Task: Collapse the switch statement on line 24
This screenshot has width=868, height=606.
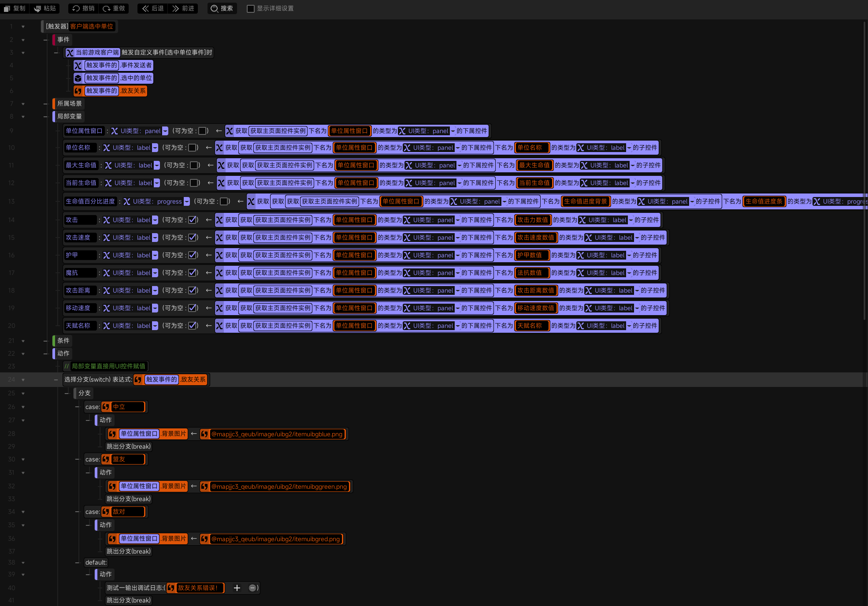Action: (x=56, y=379)
